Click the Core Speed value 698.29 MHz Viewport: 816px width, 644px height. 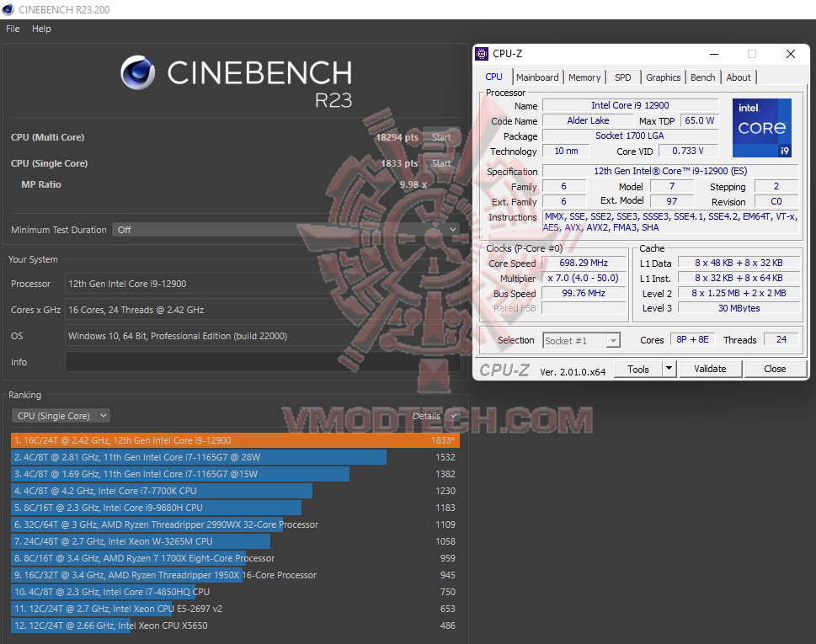(584, 263)
